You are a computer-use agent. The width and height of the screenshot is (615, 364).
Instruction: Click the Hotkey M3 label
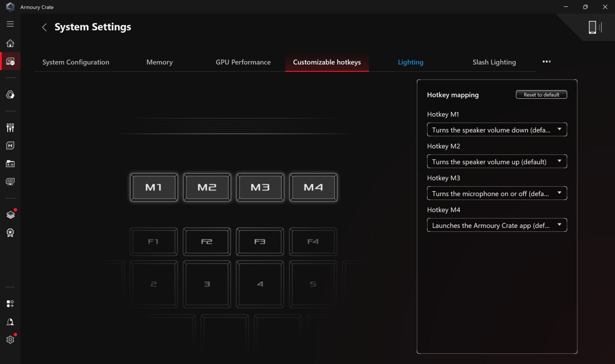(444, 178)
